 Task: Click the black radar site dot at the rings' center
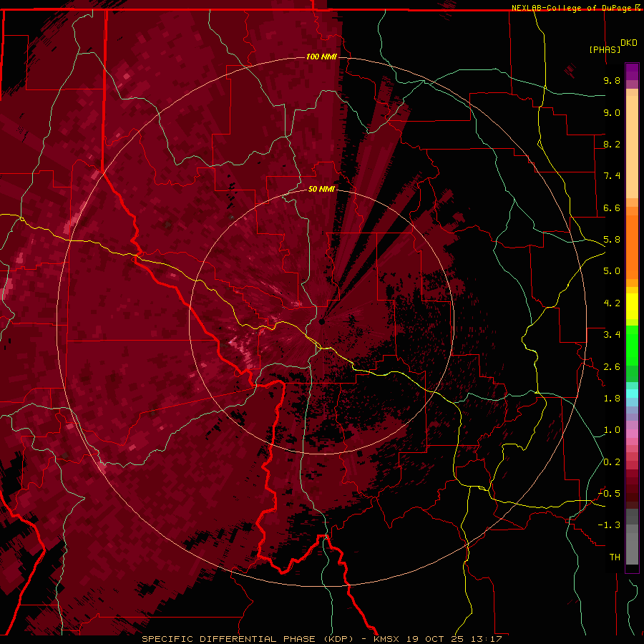pos(322,321)
